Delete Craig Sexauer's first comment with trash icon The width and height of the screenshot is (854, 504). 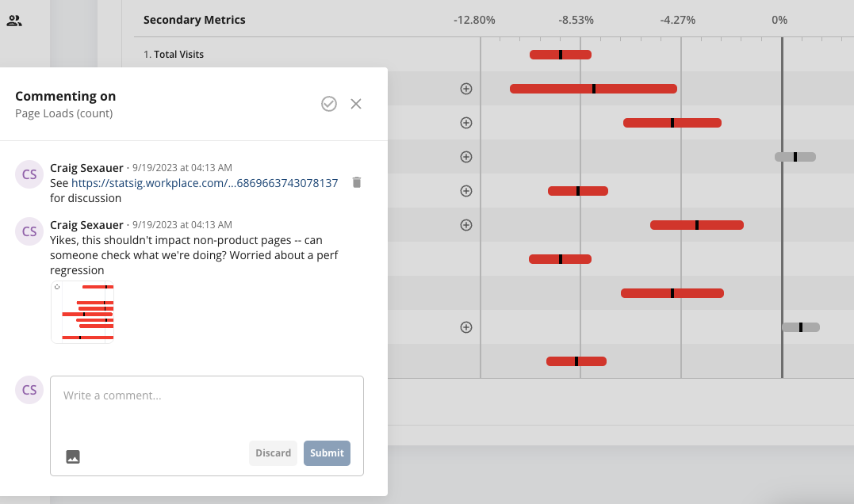[x=356, y=181]
